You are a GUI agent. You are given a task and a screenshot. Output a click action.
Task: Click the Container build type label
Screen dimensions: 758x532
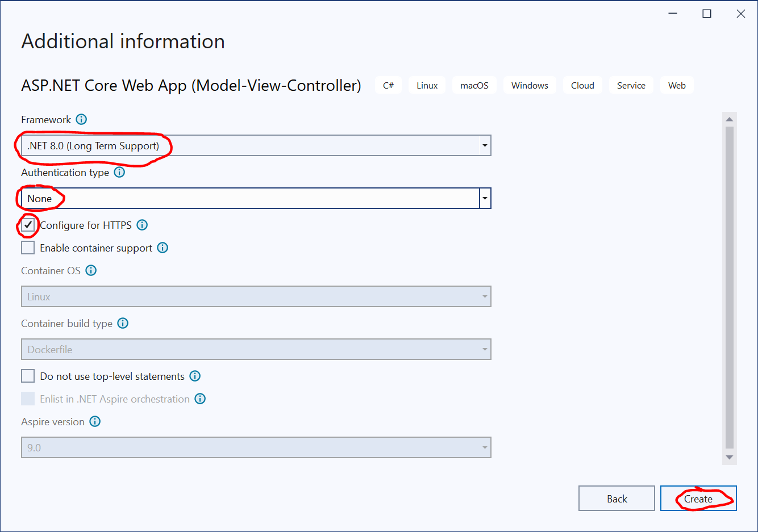click(x=66, y=323)
